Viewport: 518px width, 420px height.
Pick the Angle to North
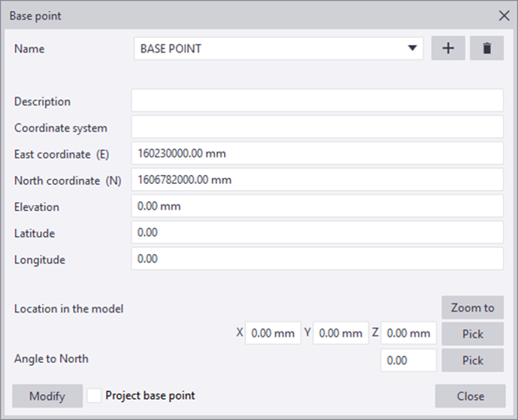click(x=472, y=360)
